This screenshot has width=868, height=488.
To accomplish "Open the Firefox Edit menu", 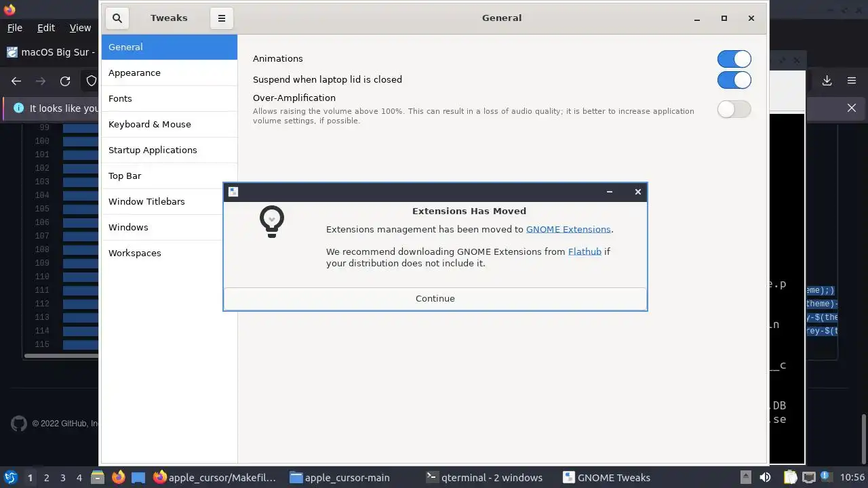I will (x=46, y=28).
